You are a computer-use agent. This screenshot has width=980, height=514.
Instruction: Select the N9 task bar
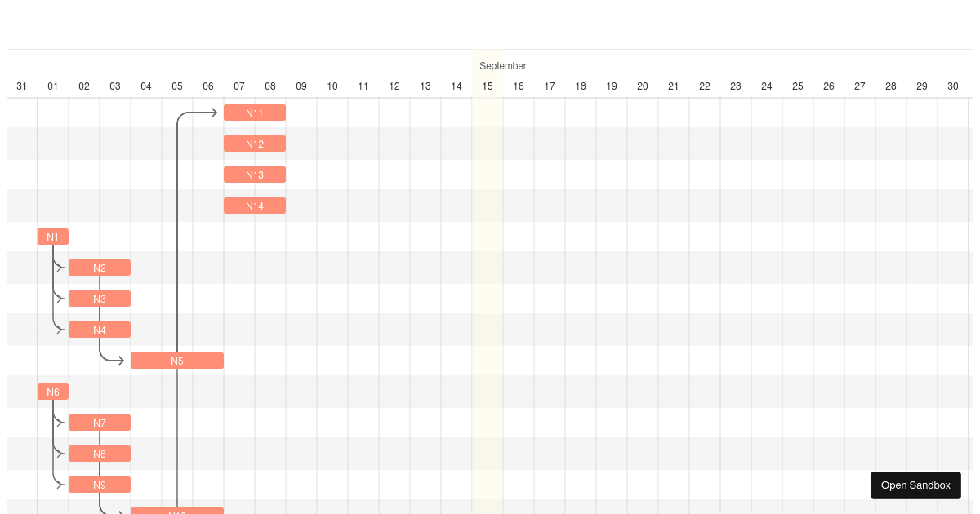100,485
